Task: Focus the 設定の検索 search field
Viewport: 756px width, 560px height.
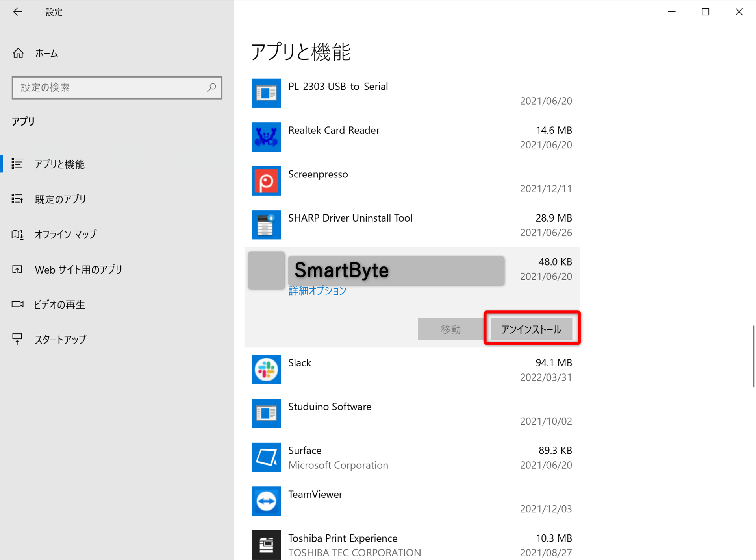Action: [110, 87]
